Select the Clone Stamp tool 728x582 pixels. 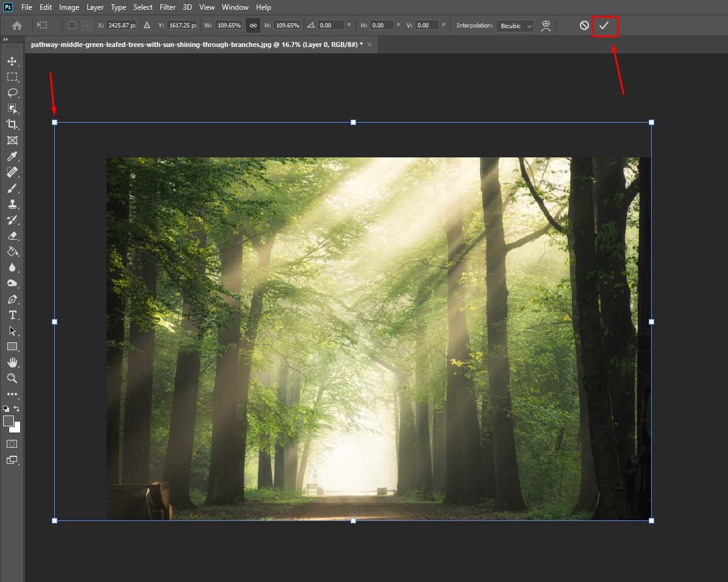[x=12, y=204]
